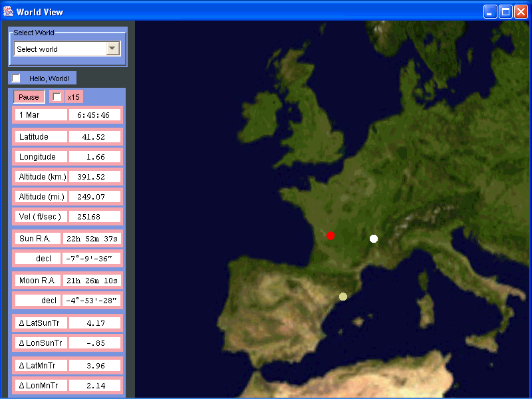The image size is (532, 399).
Task: Open the Select world dropdown arrow
Action: [112, 49]
